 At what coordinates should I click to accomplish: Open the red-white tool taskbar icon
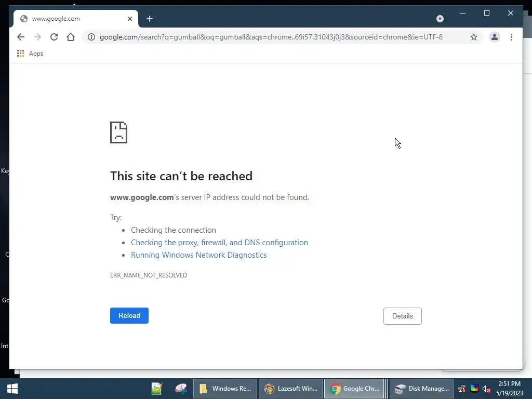(x=181, y=389)
